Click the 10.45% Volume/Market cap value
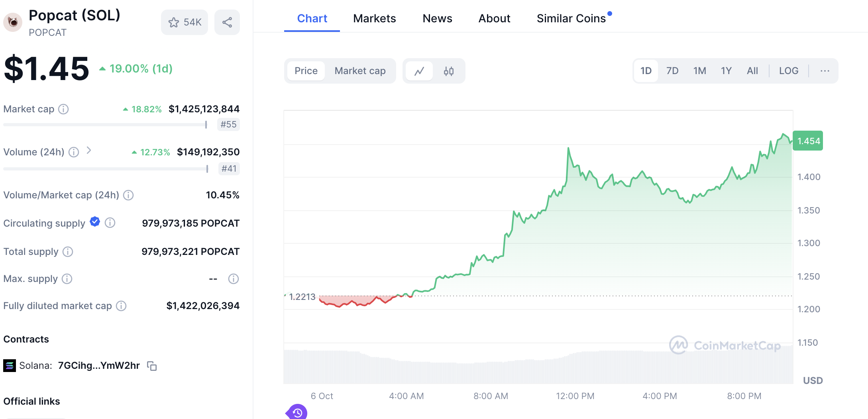 [223, 195]
